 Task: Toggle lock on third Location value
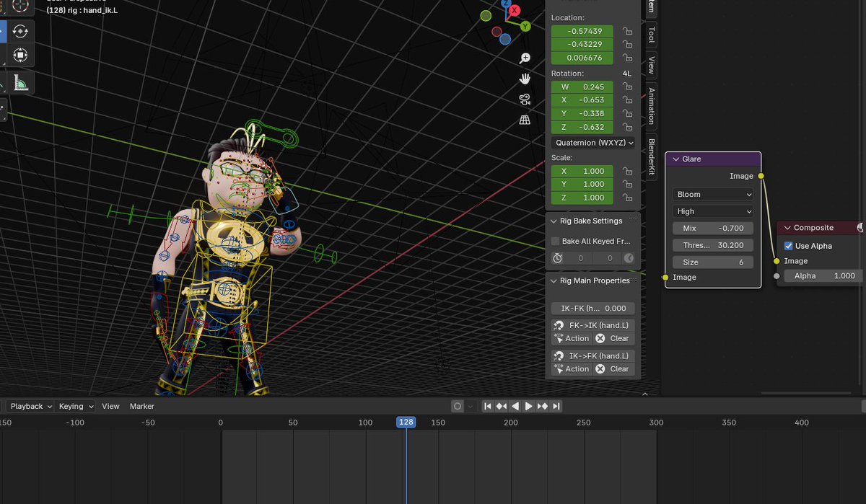[x=628, y=58]
